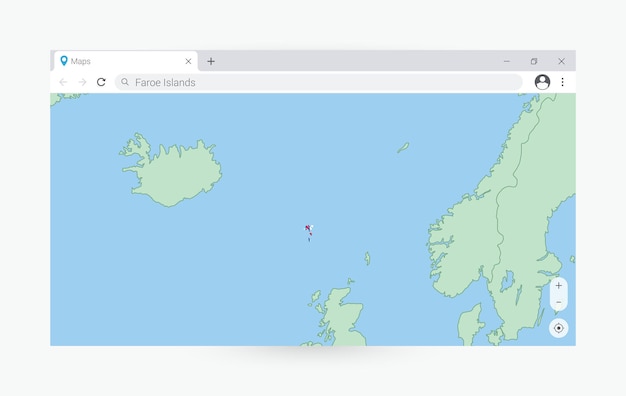
Task: Click the Maps tab pin icon
Action: click(x=64, y=61)
